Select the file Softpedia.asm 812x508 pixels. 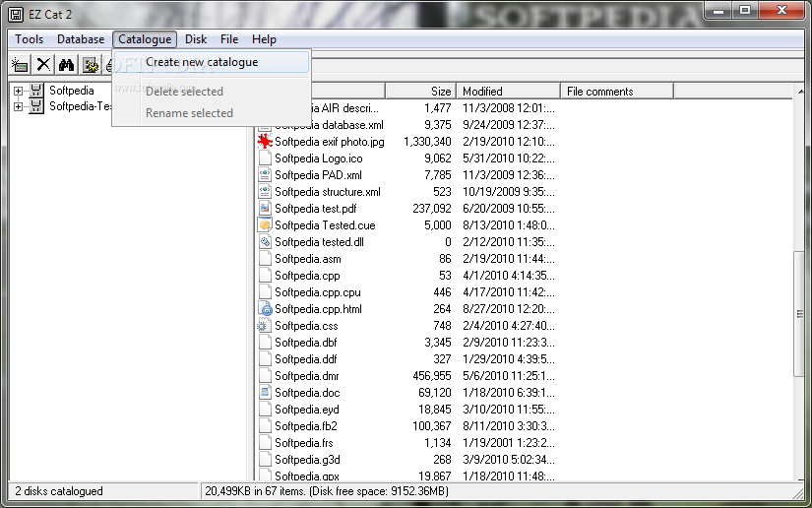coord(308,259)
